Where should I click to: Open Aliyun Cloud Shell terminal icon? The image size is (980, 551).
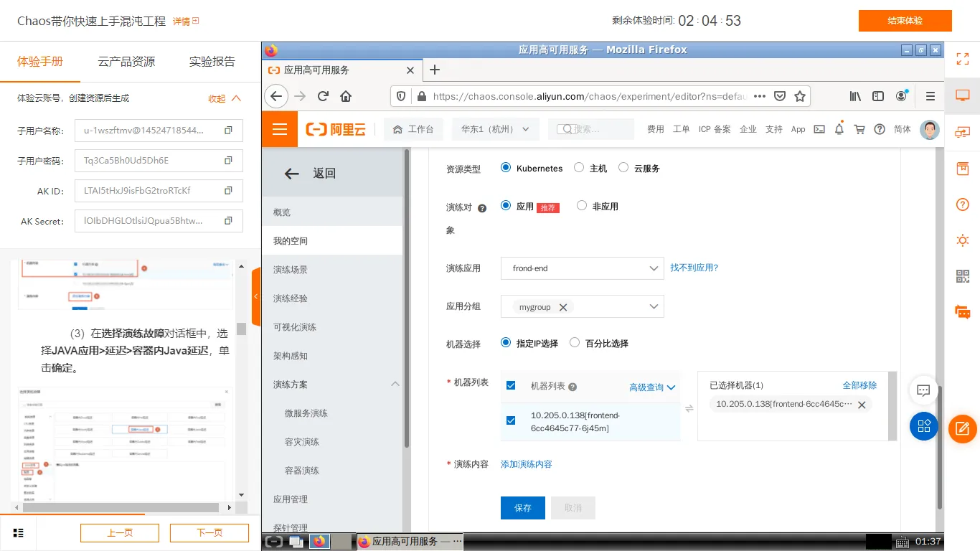[x=819, y=129]
